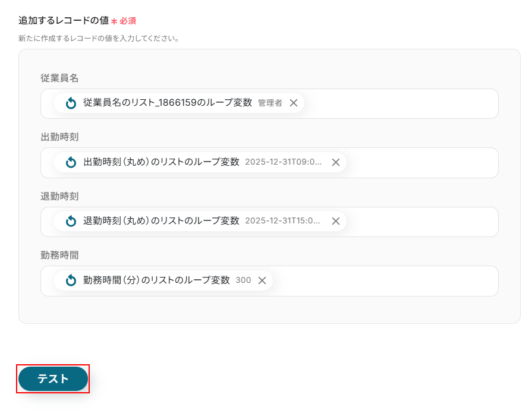Screen dimensions: 532x410
Task: Run the テスト button
Action: tap(53, 379)
